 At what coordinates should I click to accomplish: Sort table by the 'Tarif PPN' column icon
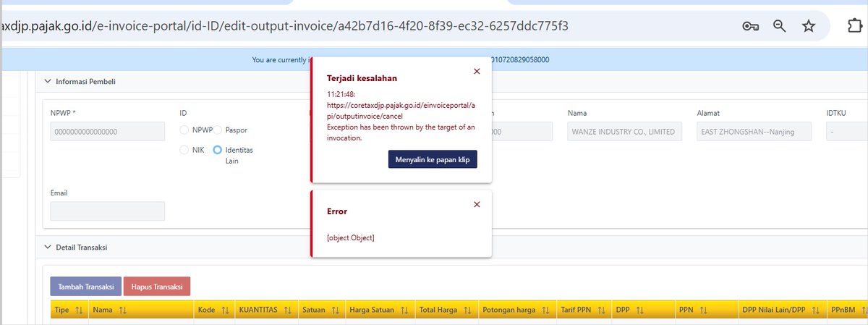(x=602, y=310)
